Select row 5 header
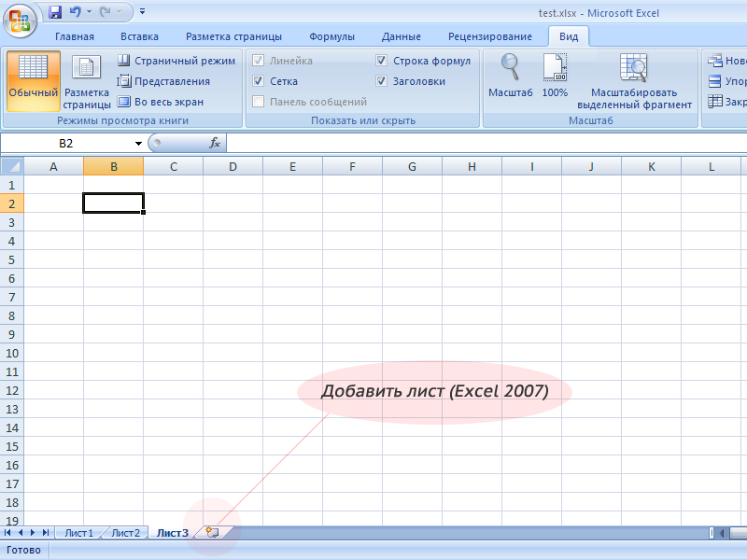Image resolution: width=747 pixels, height=560 pixels. pos(12,259)
